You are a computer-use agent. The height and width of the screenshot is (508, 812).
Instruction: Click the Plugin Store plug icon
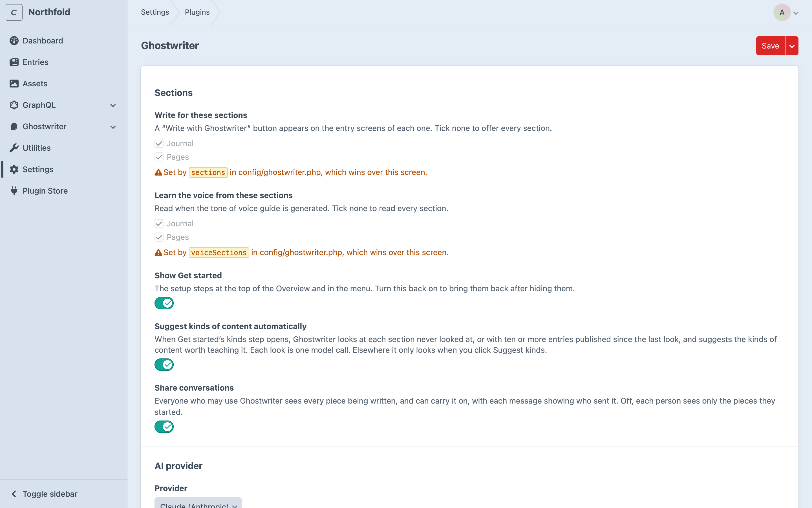coord(14,191)
